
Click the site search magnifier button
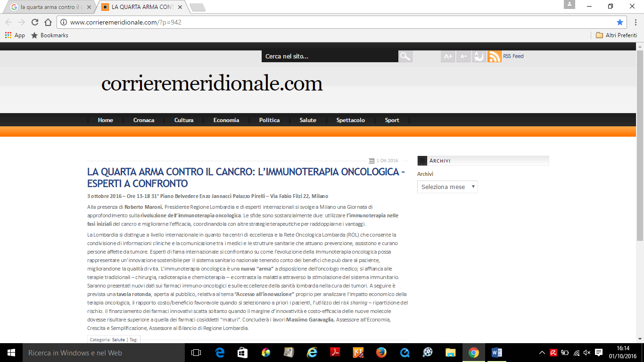tap(405, 56)
